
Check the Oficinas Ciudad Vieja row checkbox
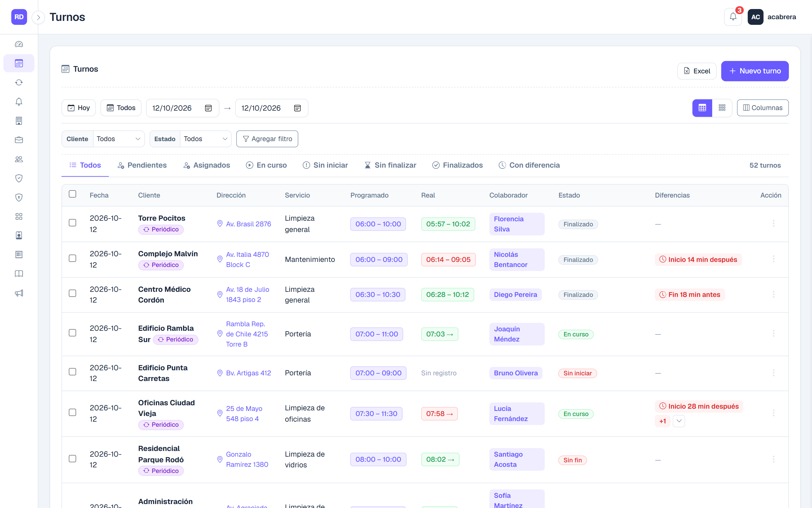(x=72, y=412)
